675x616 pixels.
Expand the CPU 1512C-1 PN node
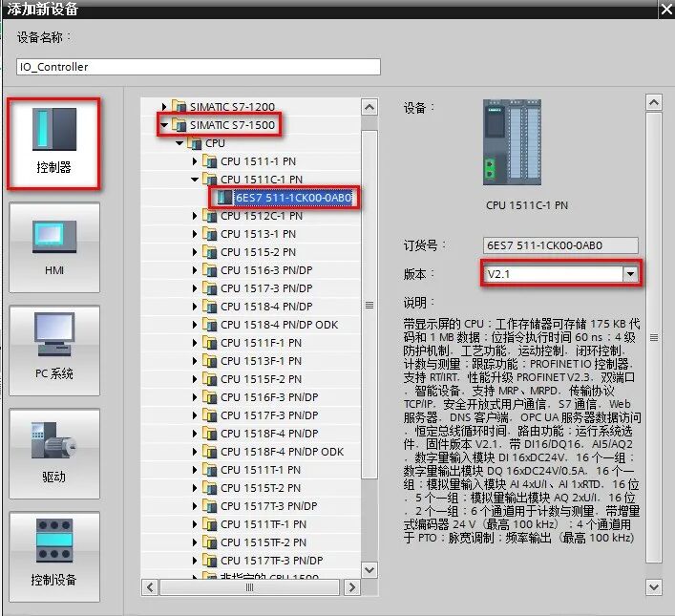click(x=195, y=216)
